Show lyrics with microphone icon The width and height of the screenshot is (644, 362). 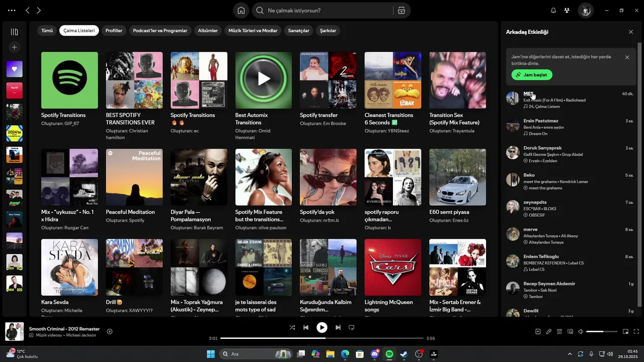548,332
